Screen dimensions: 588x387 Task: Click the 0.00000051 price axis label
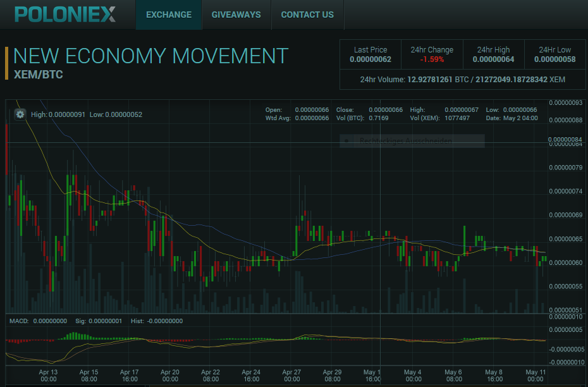tap(565, 310)
